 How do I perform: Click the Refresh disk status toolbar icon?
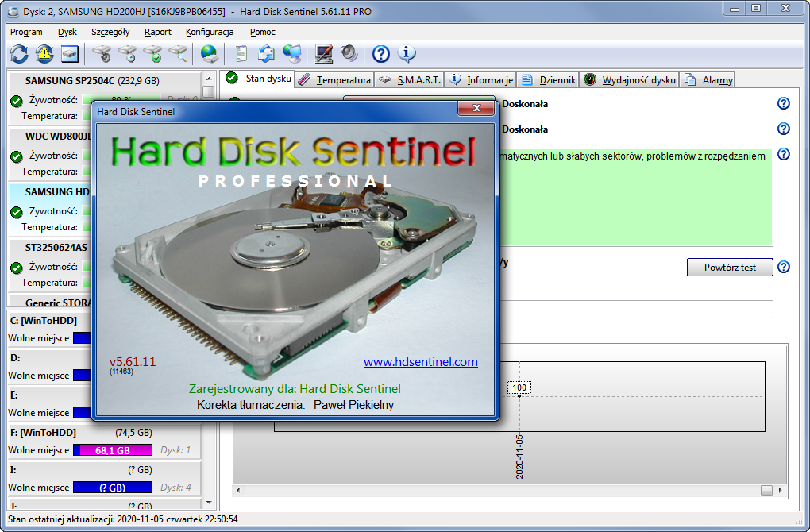pyautogui.click(x=19, y=54)
